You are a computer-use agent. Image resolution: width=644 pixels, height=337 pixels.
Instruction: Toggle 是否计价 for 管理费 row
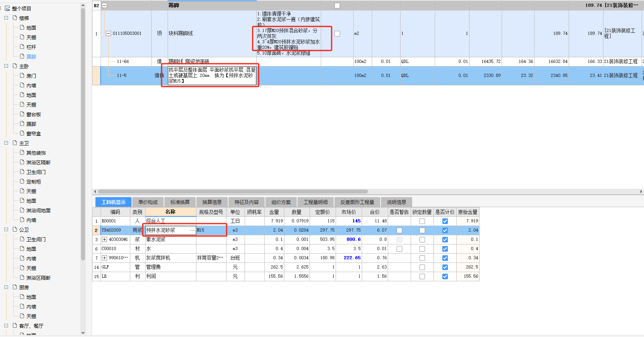pyautogui.click(x=445, y=267)
